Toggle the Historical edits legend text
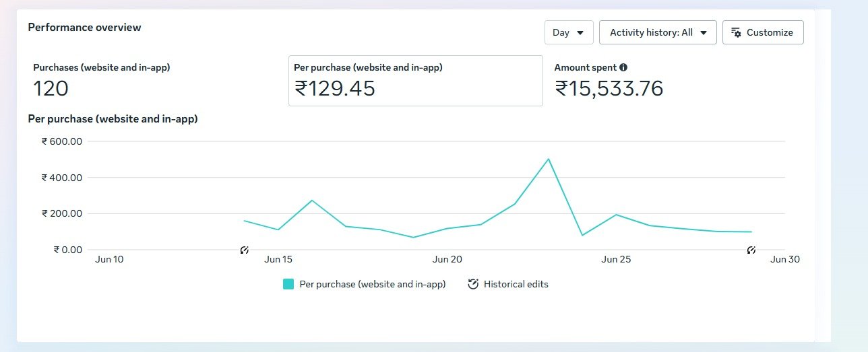The height and width of the screenshot is (352, 868). (x=516, y=284)
